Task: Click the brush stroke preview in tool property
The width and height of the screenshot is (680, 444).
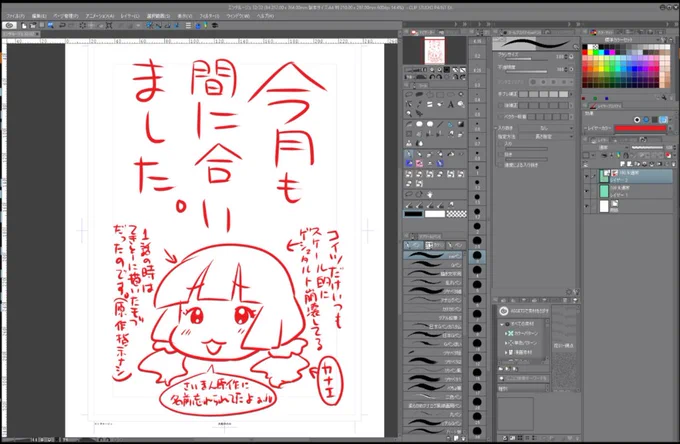Action: point(534,43)
